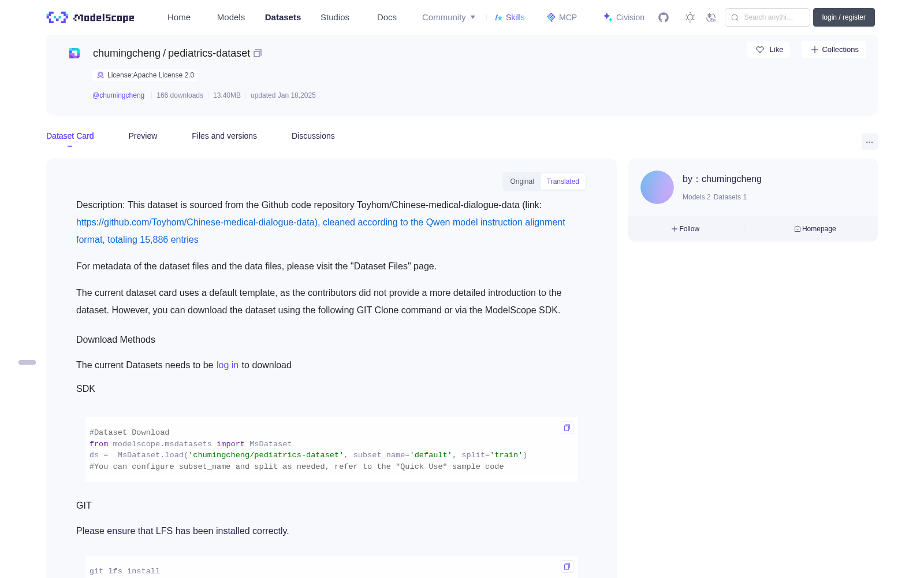Go to Home in navigation
The image size is (924, 578).
click(x=179, y=17)
